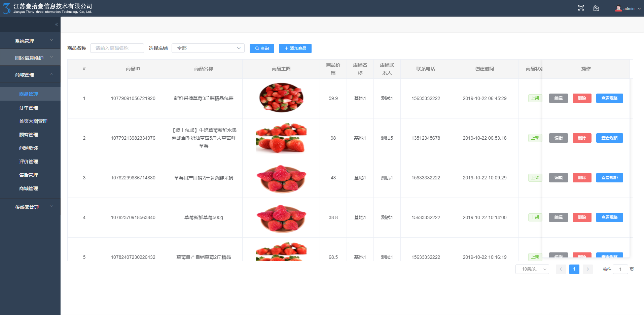Open the 选择店铺 store dropdown
Image resolution: width=644 pixels, height=315 pixels.
(x=208, y=48)
